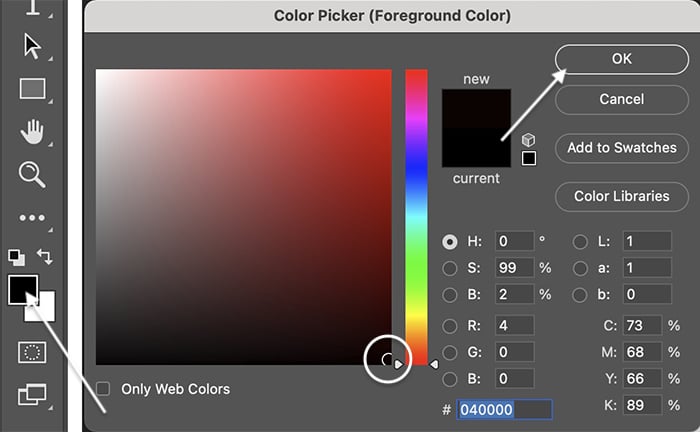The image size is (700, 432).
Task: Swap foreground and background colors
Action: [x=45, y=257]
